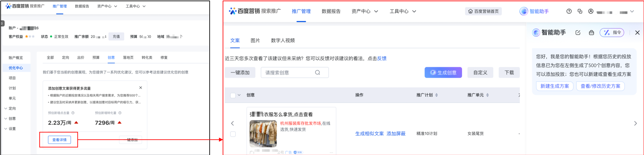Open the 指令 command toggle in assistant

(612, 32)
